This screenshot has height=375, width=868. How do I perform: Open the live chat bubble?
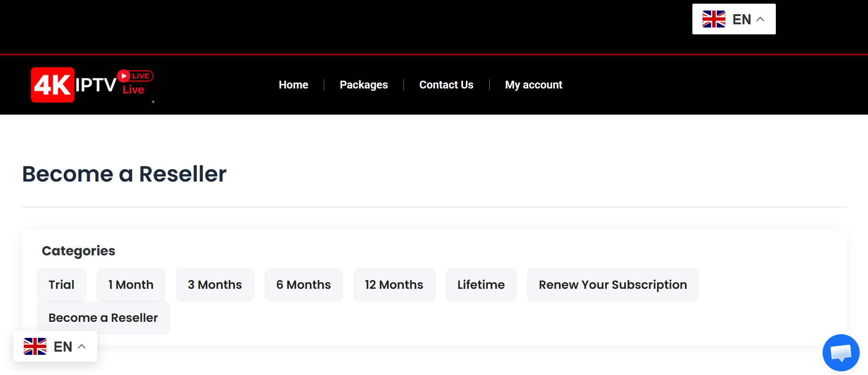840,353
